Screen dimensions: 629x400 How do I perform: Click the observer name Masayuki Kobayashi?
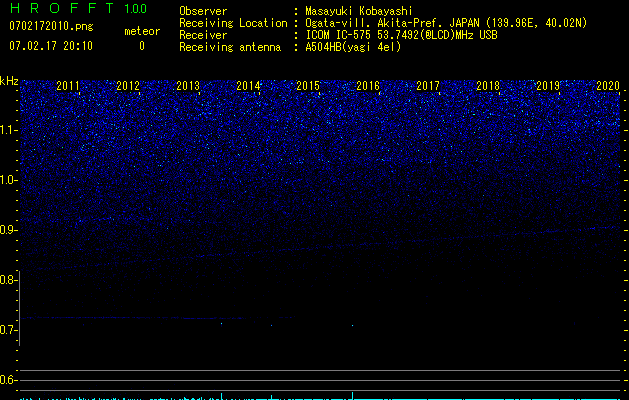(x=359, y=11)
